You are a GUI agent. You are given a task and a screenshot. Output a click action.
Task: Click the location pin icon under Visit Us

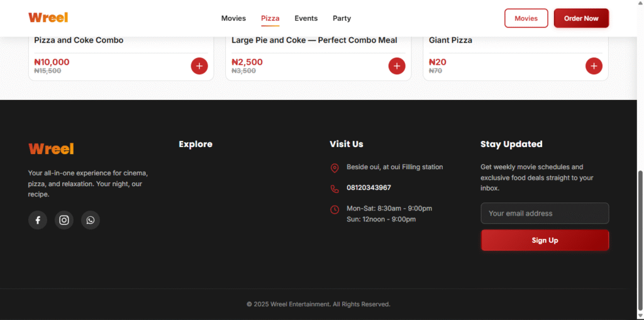point(335,168)
